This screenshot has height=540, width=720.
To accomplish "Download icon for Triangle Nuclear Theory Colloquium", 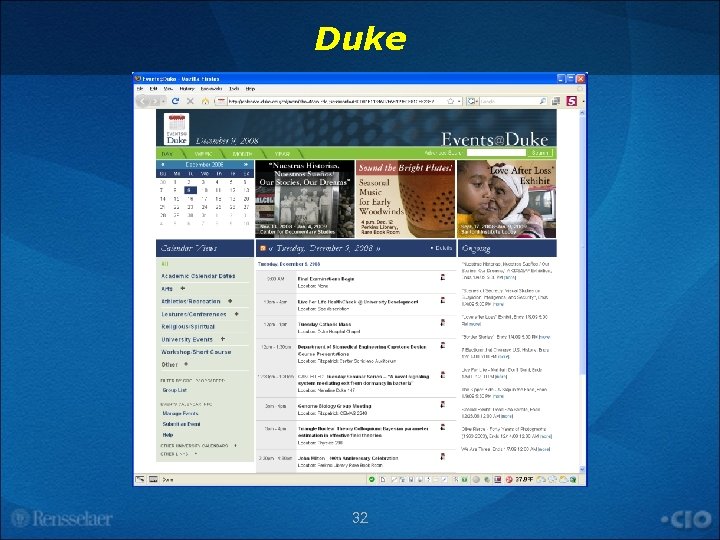I will 443,427.
